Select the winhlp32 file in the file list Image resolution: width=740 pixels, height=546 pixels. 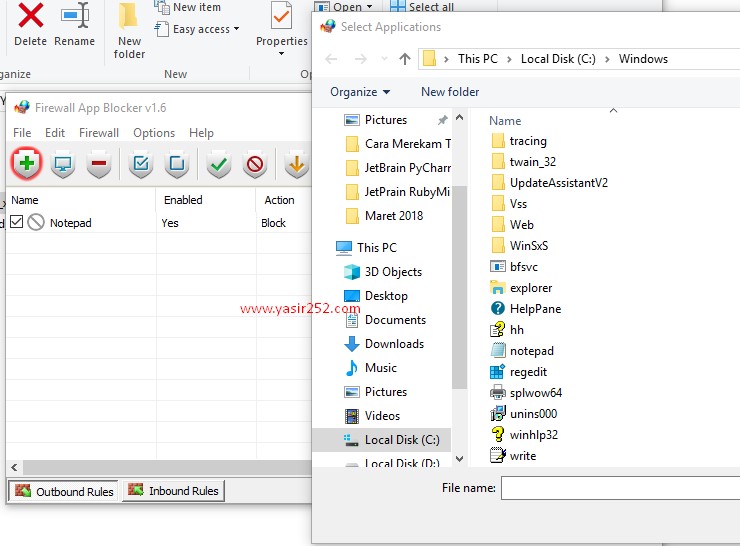(x=524, y=435)
